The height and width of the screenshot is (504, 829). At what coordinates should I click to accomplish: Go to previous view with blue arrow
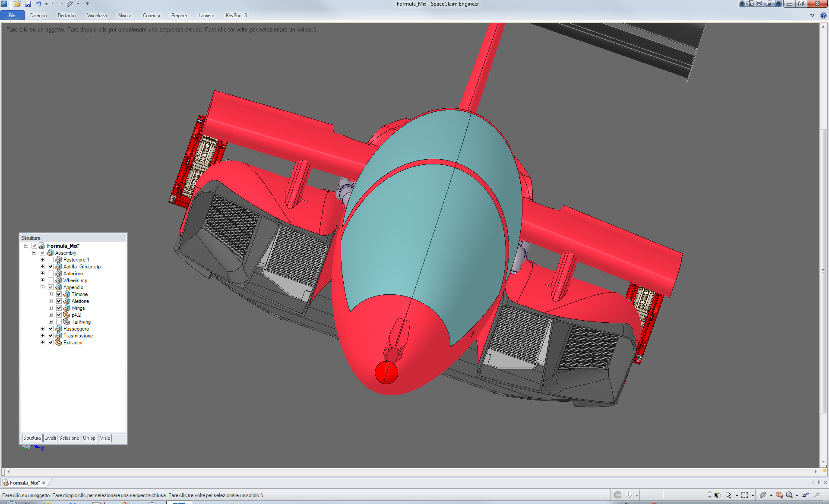tap(806, 495)
